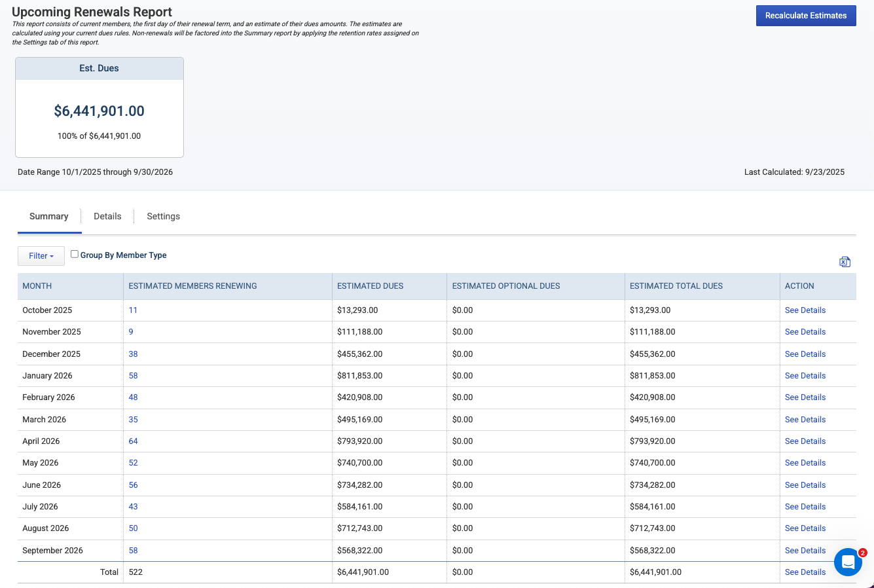Click the 50 members link for August 2026
The width and height of the screenshot is (874, 588).
(134, 528)
